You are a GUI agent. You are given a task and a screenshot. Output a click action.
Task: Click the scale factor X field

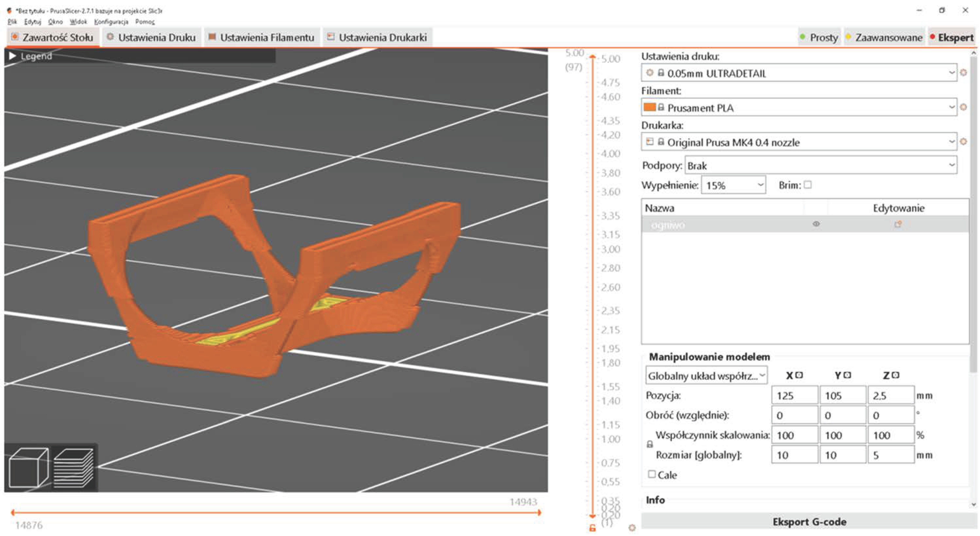pyautogui.click(x=795, y=435)
